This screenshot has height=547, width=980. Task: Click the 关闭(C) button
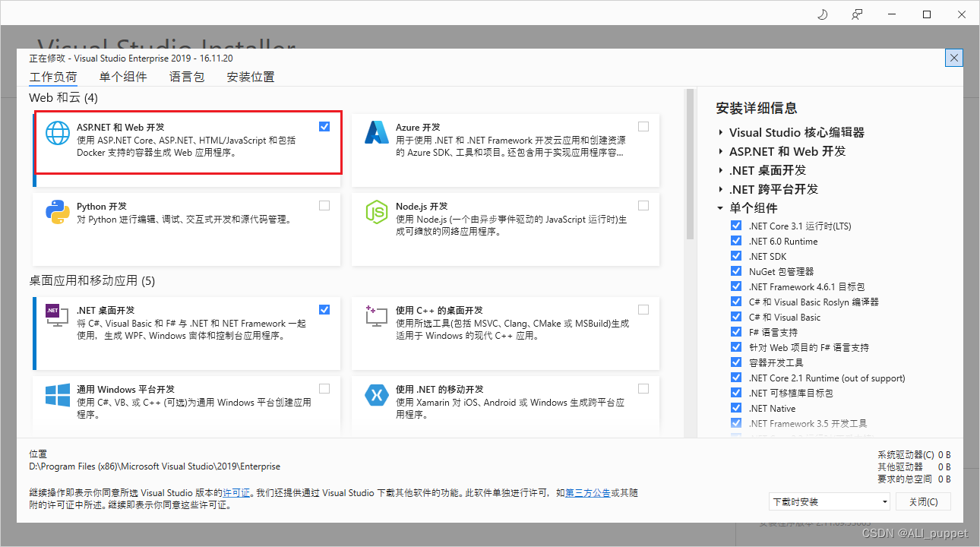(x=923, y=501)
